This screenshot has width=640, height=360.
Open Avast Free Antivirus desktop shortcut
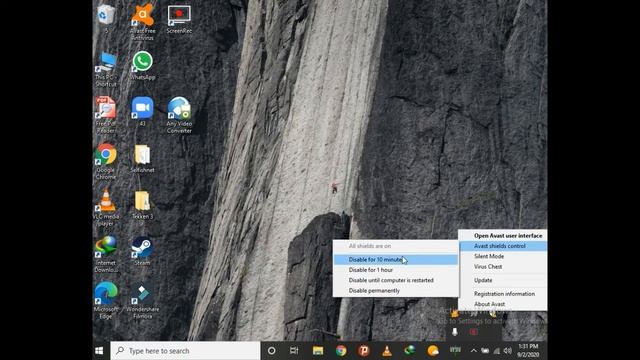pyautogui.click(x=142, y=21)
